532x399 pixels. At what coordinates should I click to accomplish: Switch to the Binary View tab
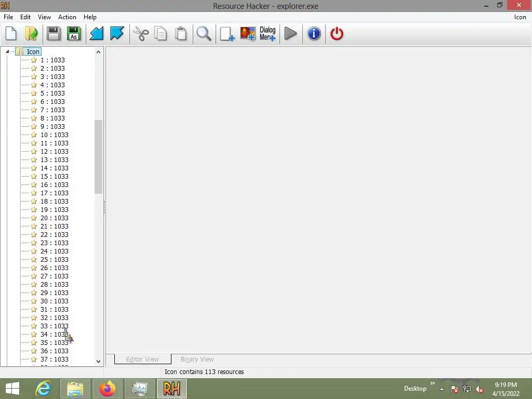click(x=197, y=359)
